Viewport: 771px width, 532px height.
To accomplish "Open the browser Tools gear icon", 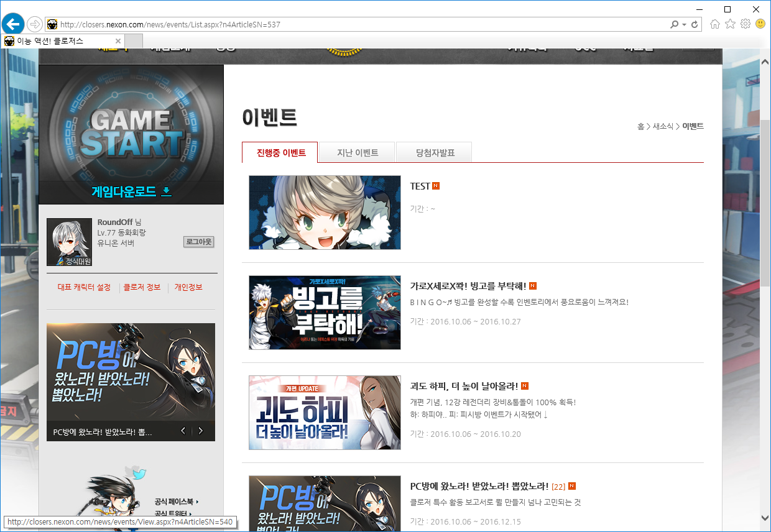I will point(745,24).
